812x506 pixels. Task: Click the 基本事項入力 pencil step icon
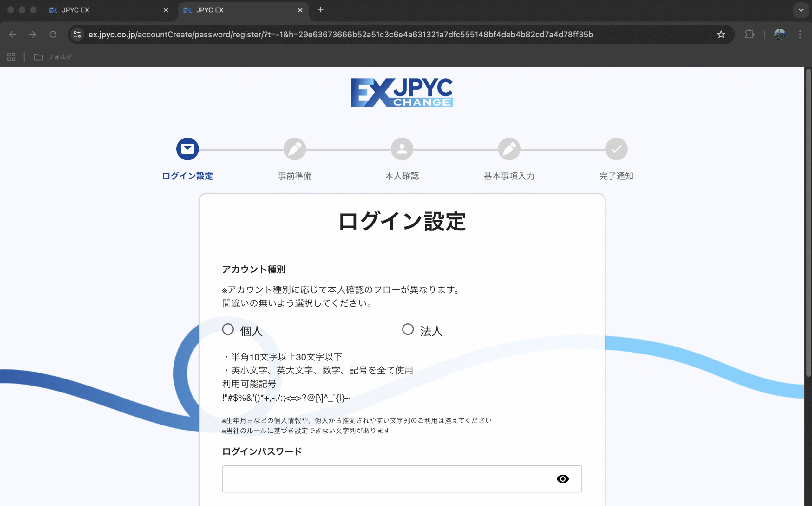(x=509, y=149)
